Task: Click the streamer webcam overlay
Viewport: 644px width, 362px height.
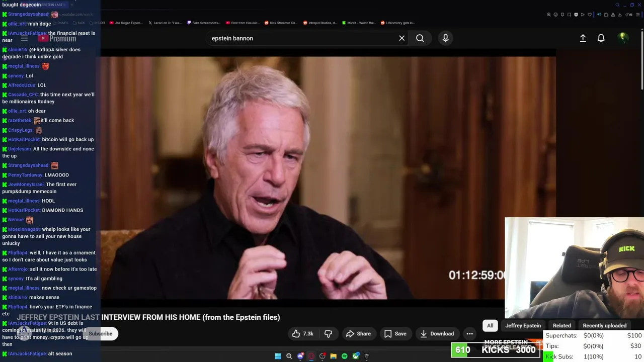Action: [574, 267]
